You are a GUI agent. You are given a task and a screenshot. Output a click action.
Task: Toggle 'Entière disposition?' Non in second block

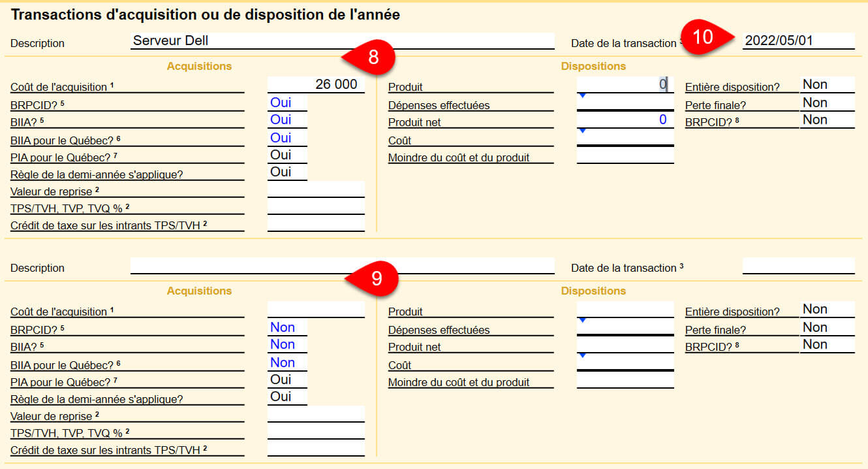tap(827, 309)
